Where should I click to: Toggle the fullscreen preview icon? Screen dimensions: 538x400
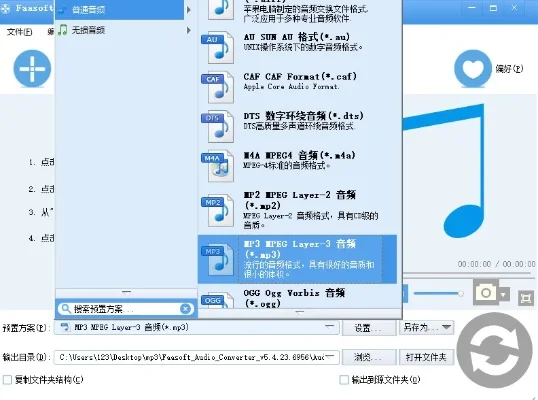[525, 297]
